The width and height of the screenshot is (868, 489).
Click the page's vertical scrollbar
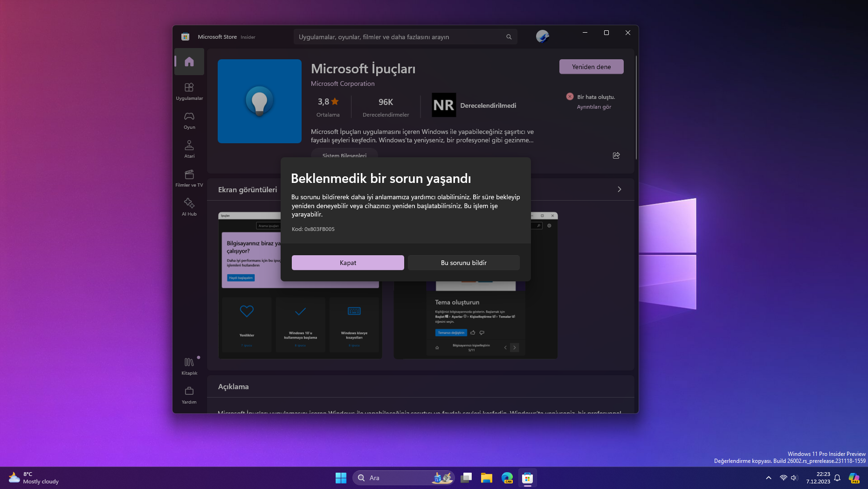click(x=636, y=107)
